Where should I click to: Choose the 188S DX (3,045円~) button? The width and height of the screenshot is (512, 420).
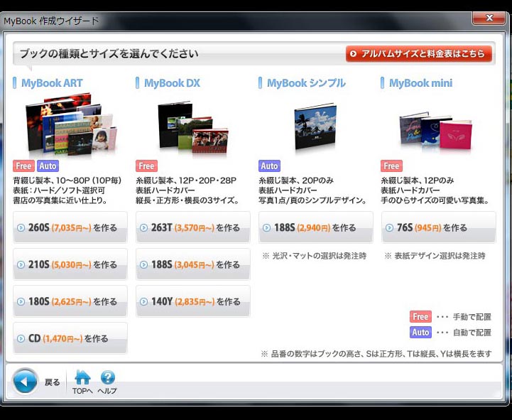pos(192,264)
